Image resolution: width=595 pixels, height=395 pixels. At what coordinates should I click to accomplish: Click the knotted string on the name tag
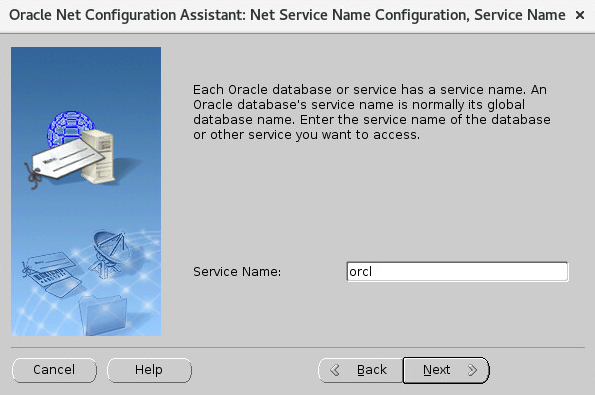33,176
